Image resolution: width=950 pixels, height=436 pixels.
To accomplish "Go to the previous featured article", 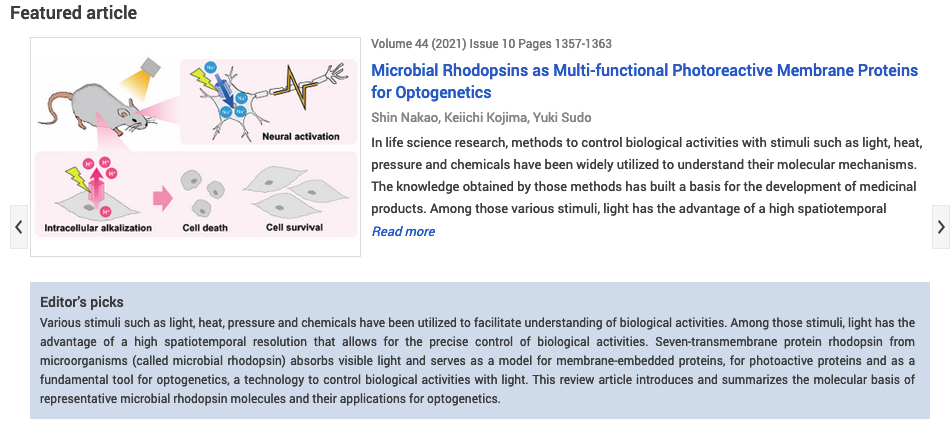I will tap(19, 226).
